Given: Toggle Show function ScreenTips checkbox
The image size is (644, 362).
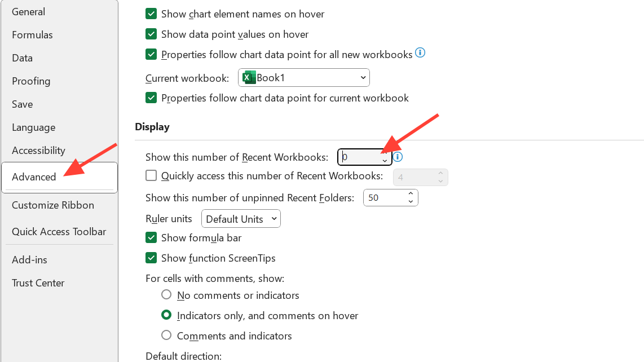Looking at the screenshot, I should tap(151, 258).
